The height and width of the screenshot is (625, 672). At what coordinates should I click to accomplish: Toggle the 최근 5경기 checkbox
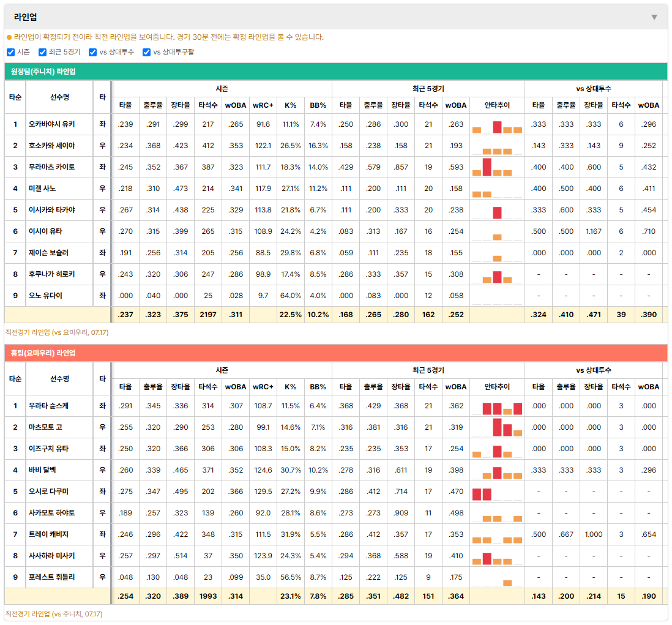tap(42, 52)
